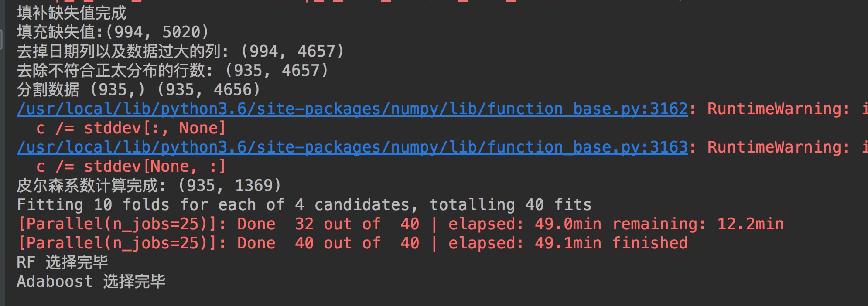This screenshot has width=868, height=306.
Task: Click the 'elapsed: 49.1min finished' text
Action: click(x=568, y=243)
